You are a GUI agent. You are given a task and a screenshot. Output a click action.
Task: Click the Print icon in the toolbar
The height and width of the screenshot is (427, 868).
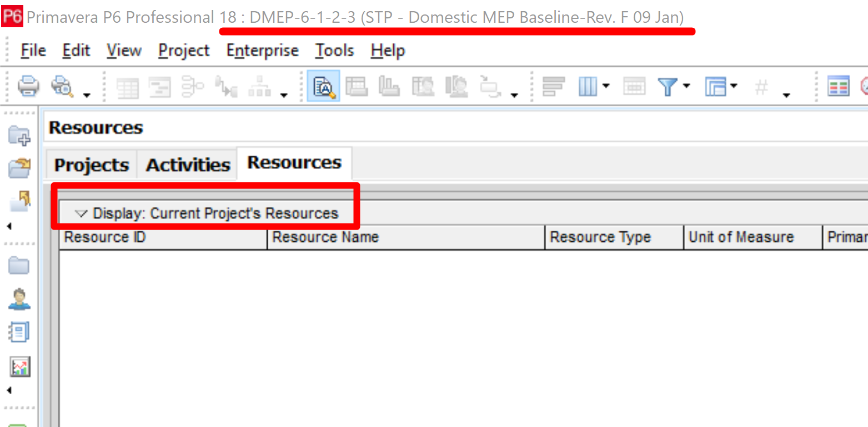click(x=28, y=86)
